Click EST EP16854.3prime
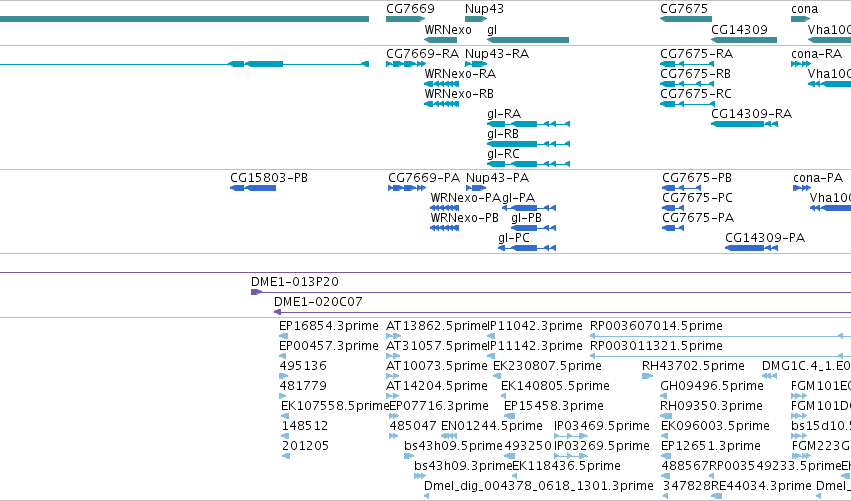 (x=329, y=326)
